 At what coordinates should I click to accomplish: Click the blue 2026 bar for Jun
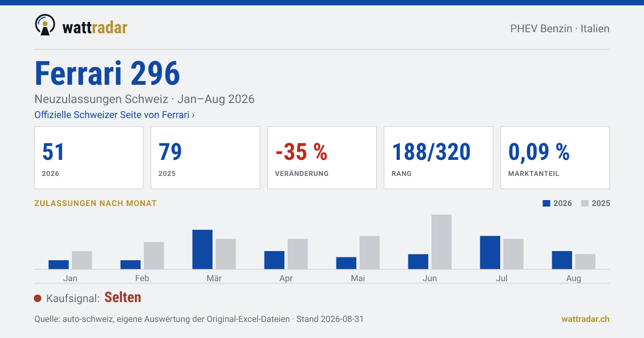coord(418,261)
